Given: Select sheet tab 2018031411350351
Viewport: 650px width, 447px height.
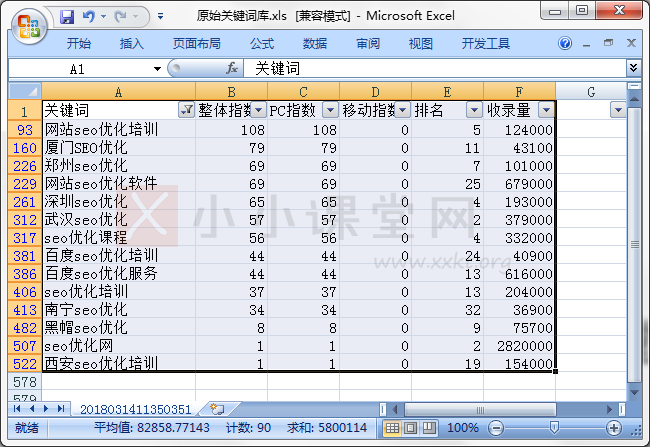Looking at the screenshot, I should (x=136, y=409).
